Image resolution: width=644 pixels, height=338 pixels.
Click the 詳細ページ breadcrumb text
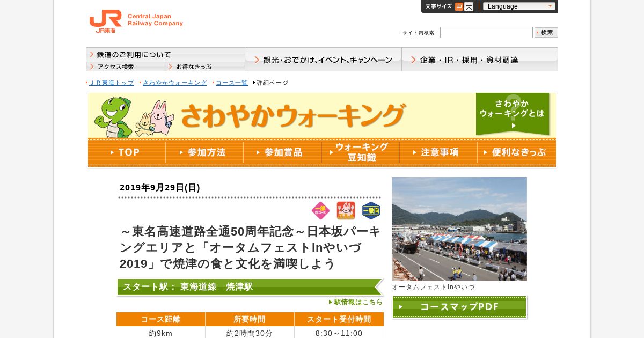coord(272,83)
